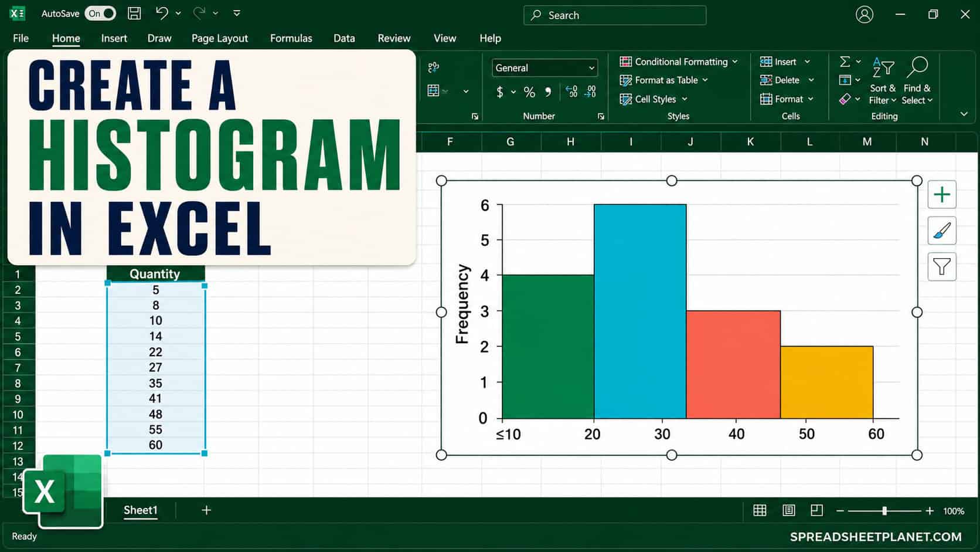The height and width of the screenshot is (552, 980).
Task: Click the Clear eraser icon
Action: tap(845, 99)
